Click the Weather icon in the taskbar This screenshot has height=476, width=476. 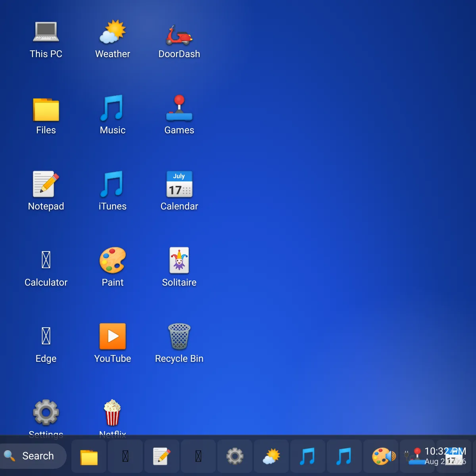pyautogui.click(x=271, y=456)
